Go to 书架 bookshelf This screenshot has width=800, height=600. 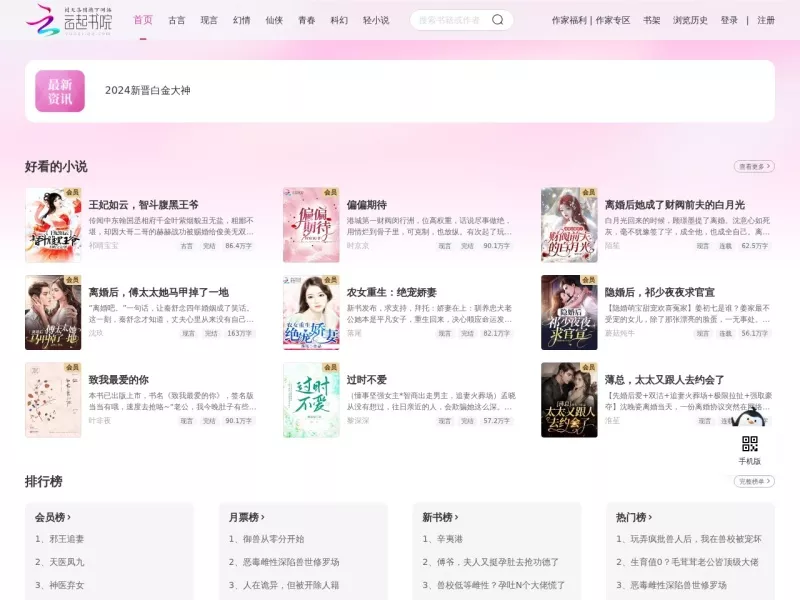pyautogui.click(x=652, y=20)
